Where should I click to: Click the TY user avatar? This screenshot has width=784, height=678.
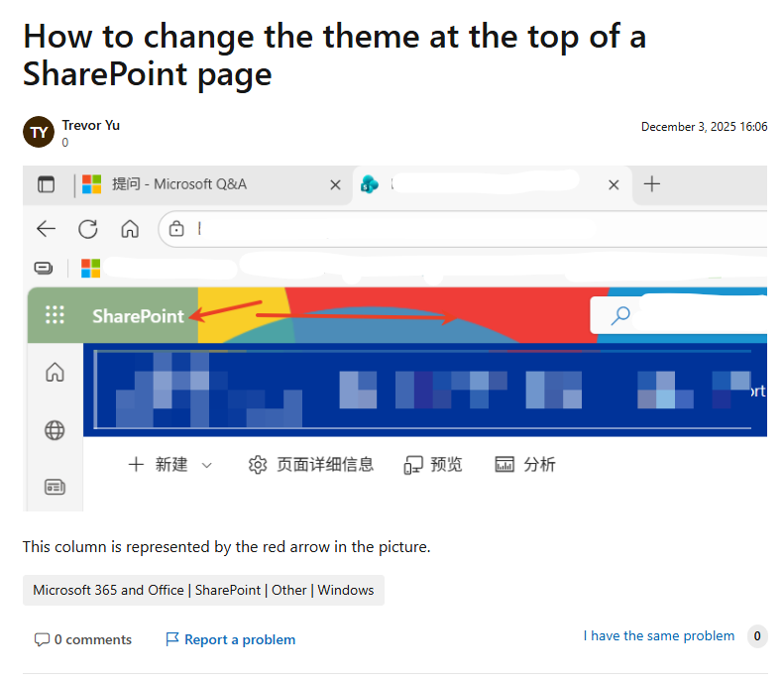point(39,132)
